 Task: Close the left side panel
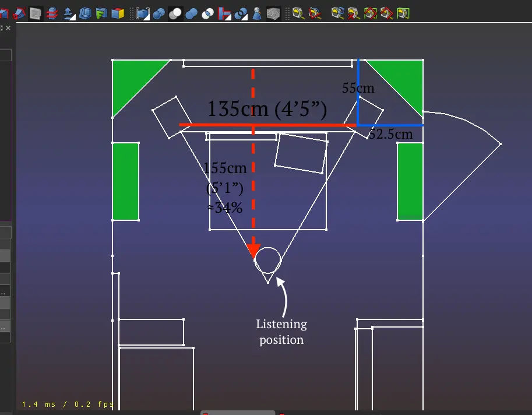point(8,28)
